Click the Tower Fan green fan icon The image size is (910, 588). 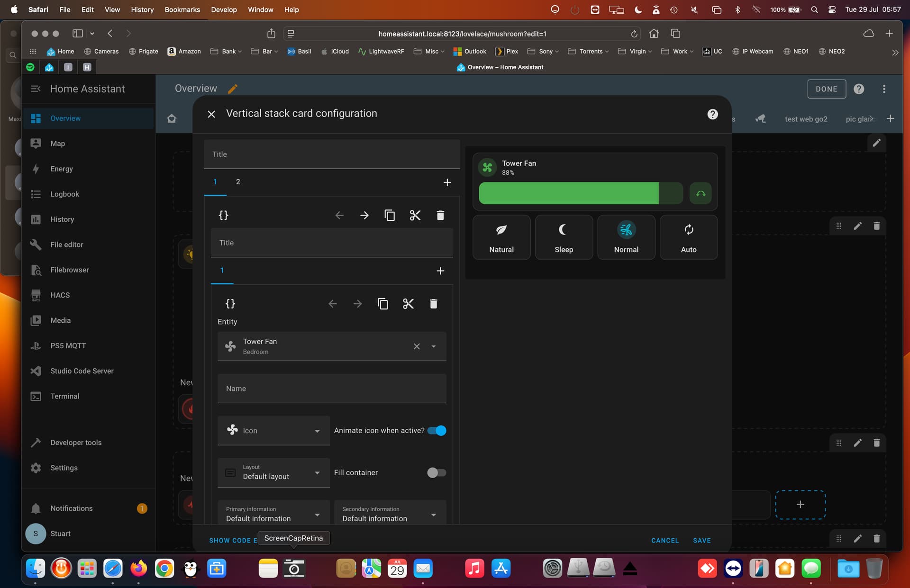click(x=487, y=167)
